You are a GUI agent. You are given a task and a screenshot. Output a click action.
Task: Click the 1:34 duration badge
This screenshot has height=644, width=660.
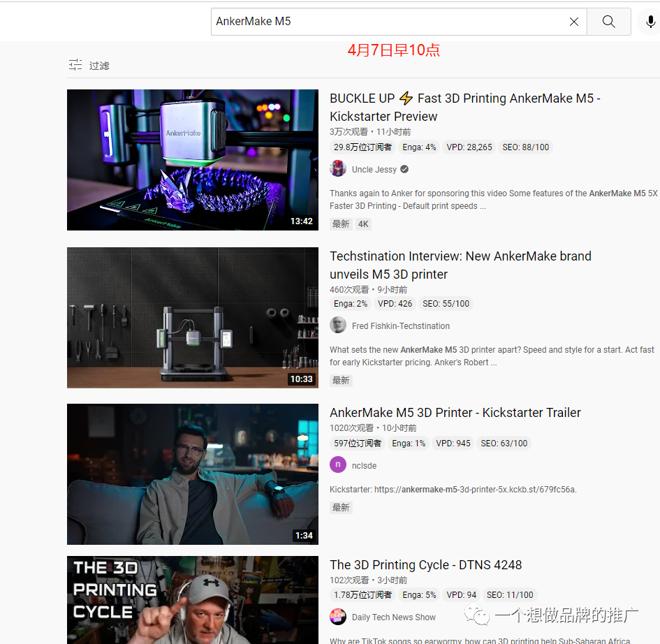click(x=304, y=536)
